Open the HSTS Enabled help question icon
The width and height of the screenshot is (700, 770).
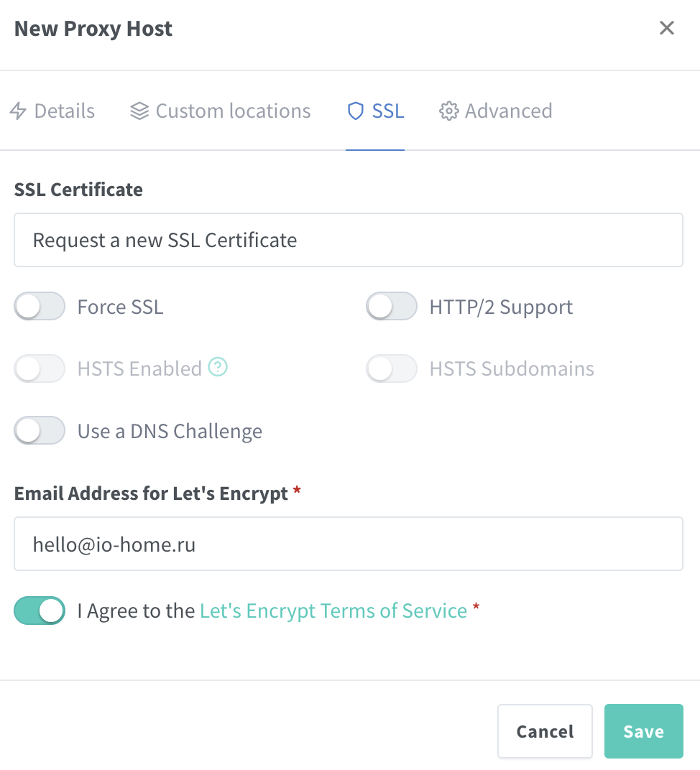pos(218,367)
